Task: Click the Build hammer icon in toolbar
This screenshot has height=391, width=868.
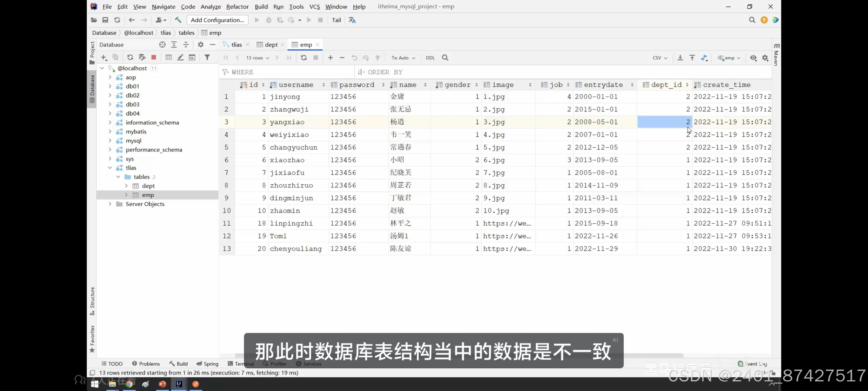Action: (x=178, y=20)
